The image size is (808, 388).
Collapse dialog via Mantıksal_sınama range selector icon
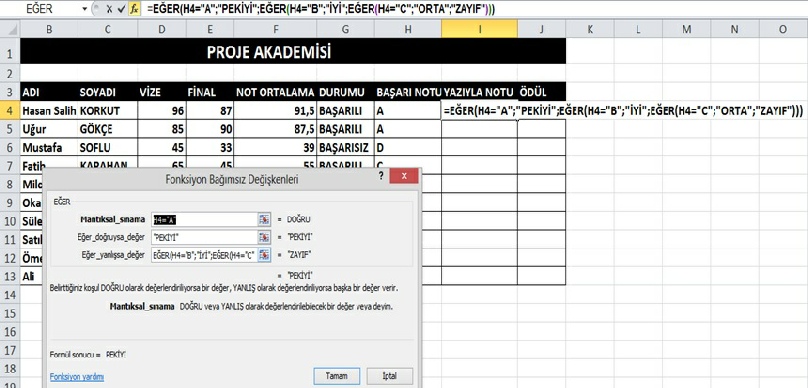264,220
